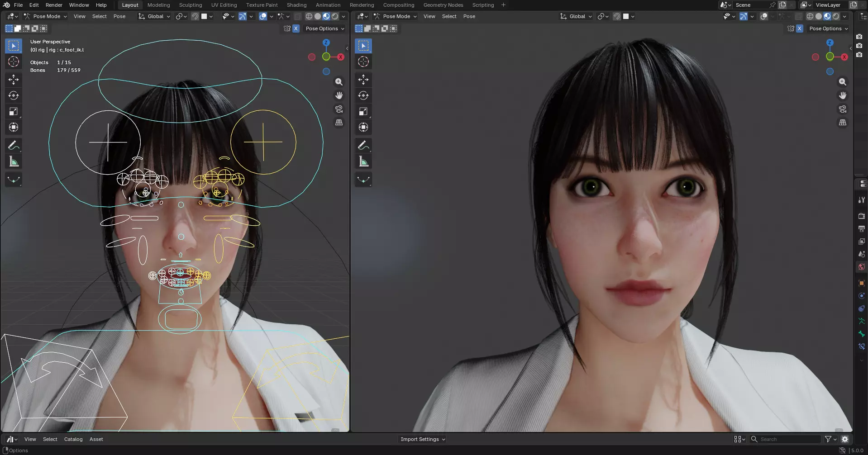Select the Scale tool in left viewport

coord(14,111)
